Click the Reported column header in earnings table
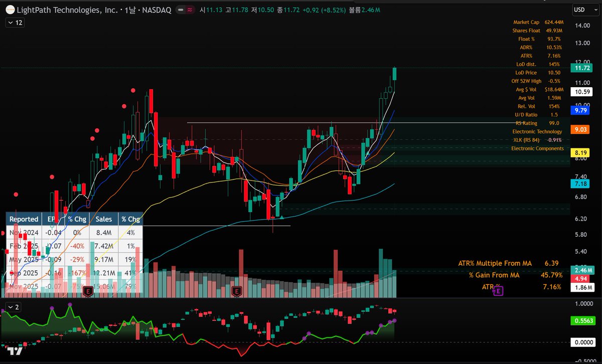 (24, 219)
